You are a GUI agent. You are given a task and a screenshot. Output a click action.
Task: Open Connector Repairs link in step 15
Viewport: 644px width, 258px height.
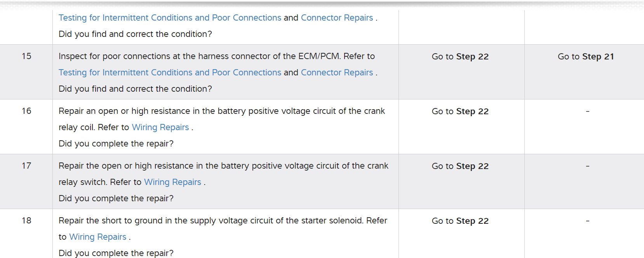tap(337, 73)
